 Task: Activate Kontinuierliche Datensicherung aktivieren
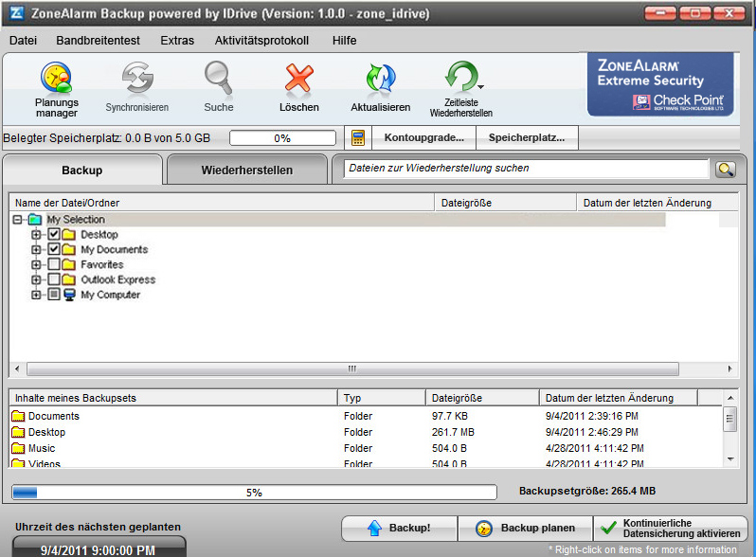click(670, 528)
